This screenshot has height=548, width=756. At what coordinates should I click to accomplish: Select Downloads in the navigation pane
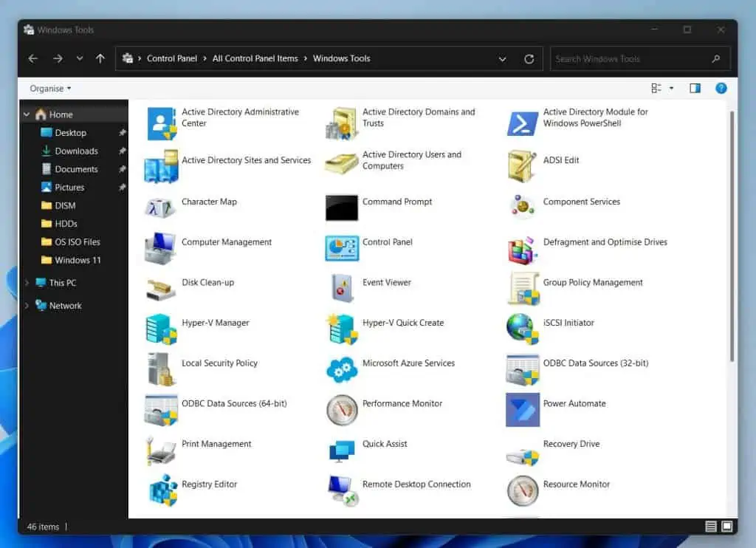[76, 151]
